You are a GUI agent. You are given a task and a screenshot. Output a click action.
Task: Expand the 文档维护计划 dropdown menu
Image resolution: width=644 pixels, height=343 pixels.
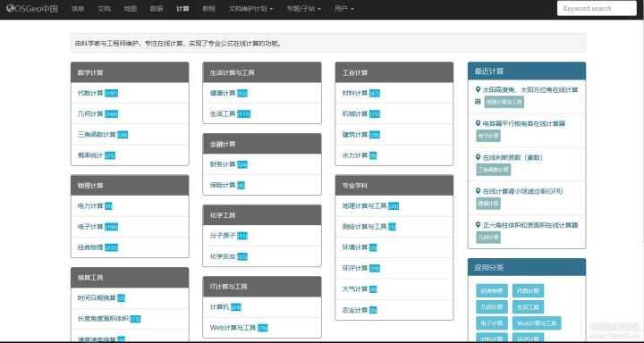click(x=250, y=9)
